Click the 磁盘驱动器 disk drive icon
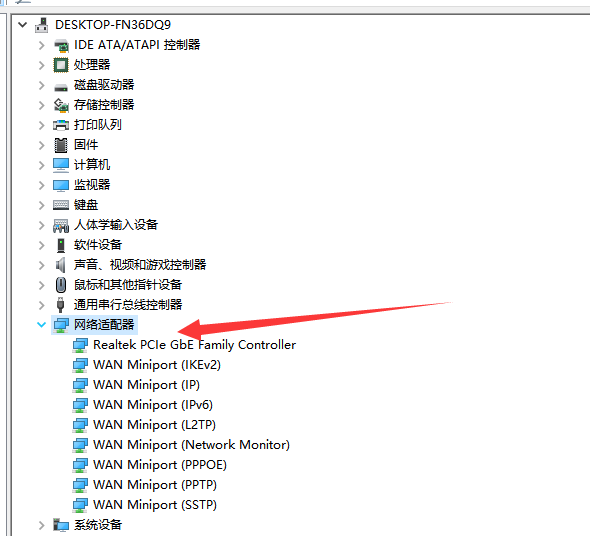The width and height of the screenshot is (590, 536). click(61, 87)
